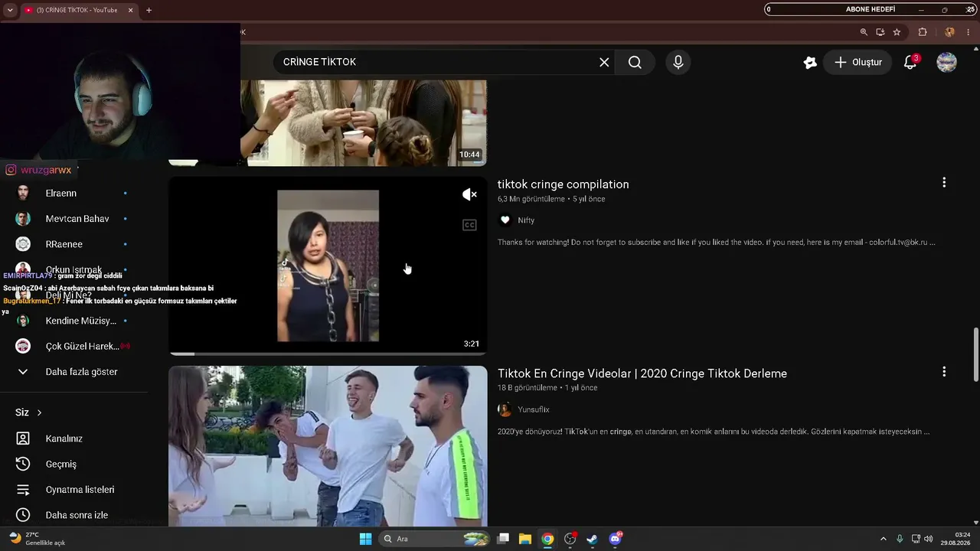Image resolution: width=980 pixels, height=551 pixels.
Task: Open the Yunsuflix cringe video thumbnail
Action: click(x=328, y=445)
